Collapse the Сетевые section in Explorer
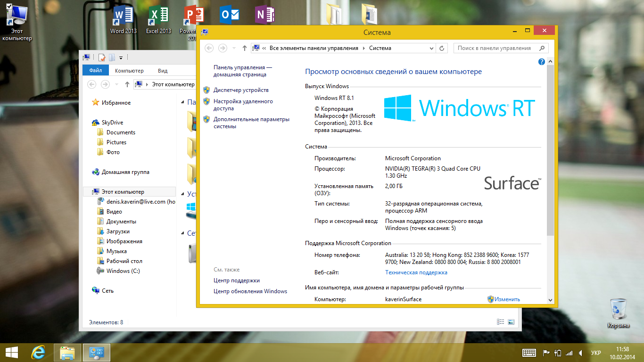 (182, 233)
